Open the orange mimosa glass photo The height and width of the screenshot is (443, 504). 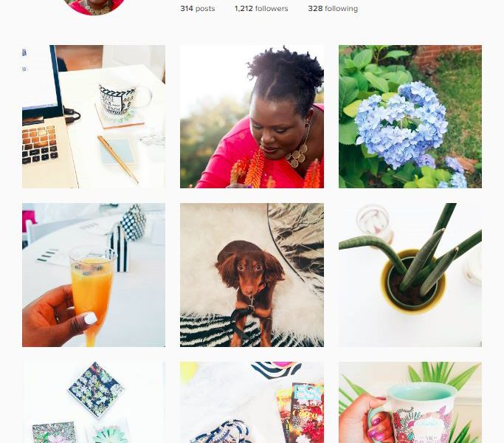(94, 275)
